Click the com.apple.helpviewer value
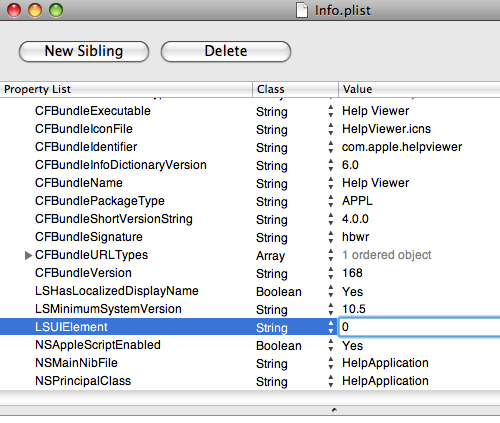 [402, 147]
